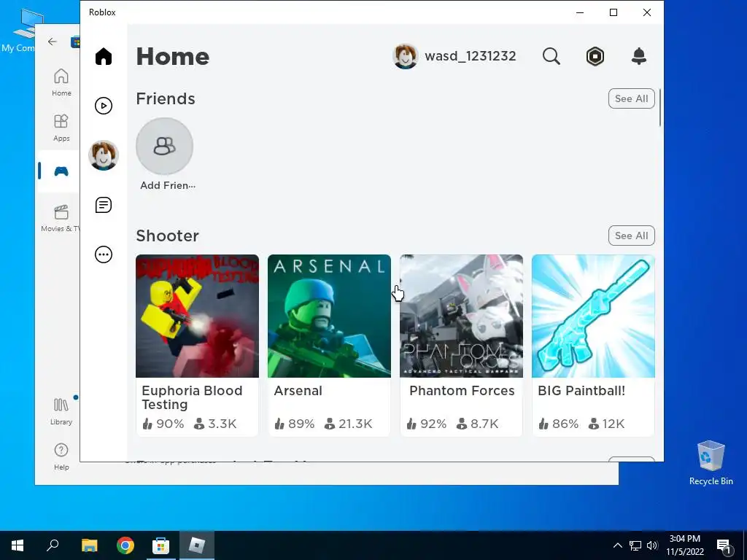The image size is (747, 560).
Task: Open the notifications bell icon
Action: coord(639,56)
